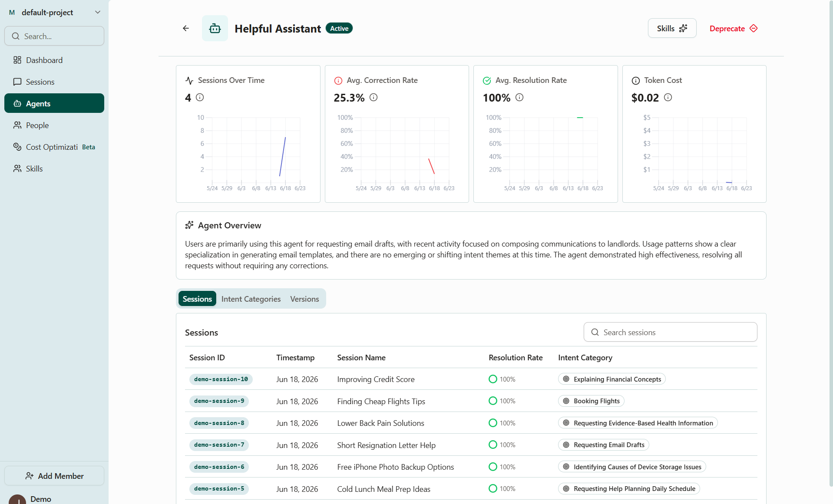Open Sessions page from the sidebar
The image size is (833, 504).
[x=54, y=82]
